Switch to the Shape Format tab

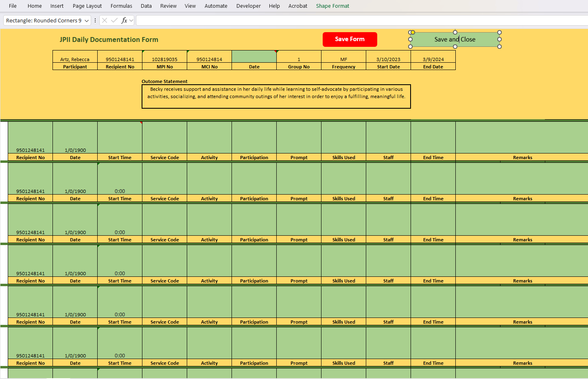click(x=332, y=6)
